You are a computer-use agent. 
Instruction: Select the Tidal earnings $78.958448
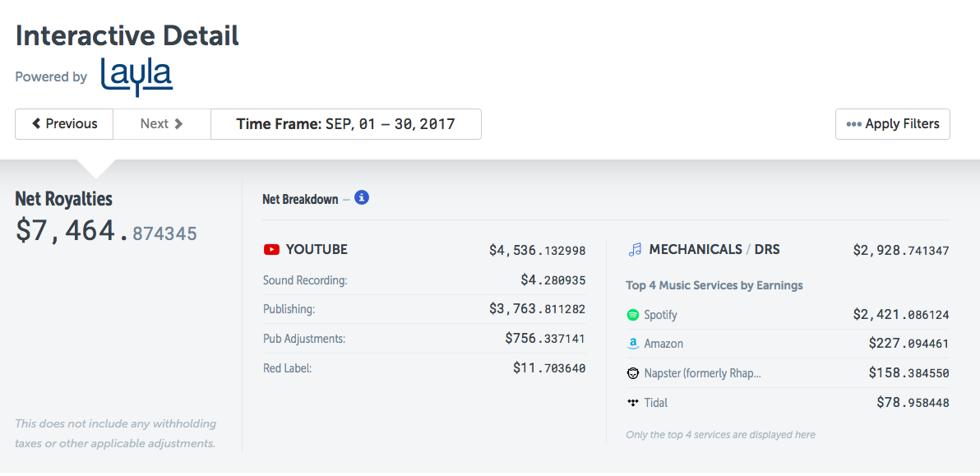pyautogui.click(x=913, y=402)
